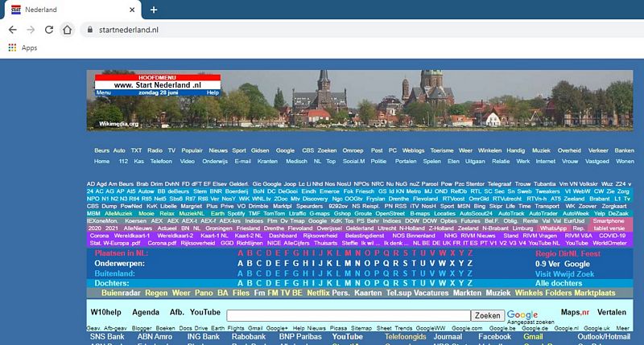The height and width of the screenshot is (345, 644).
Task: Click Help link in site logo
Action: 213,92
